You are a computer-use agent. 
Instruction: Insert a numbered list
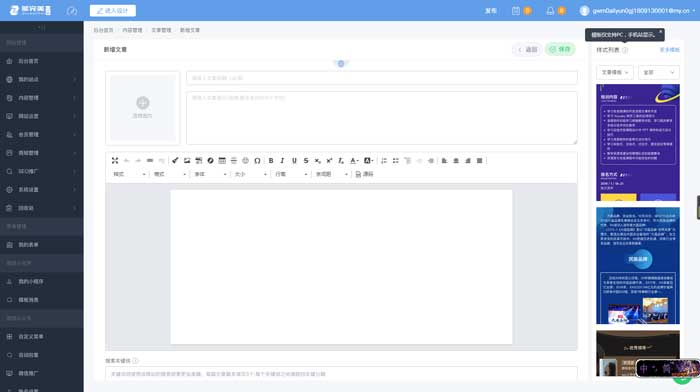coord(384,161)
